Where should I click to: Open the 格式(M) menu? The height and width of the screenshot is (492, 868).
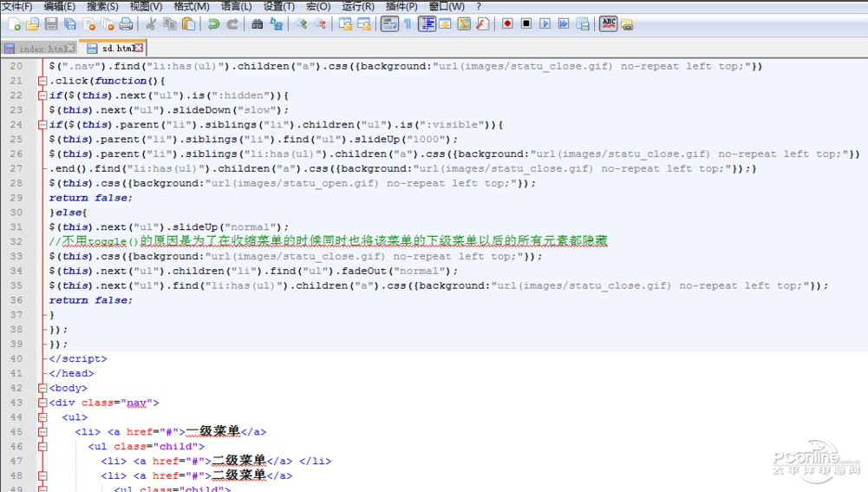click(192, 6)
